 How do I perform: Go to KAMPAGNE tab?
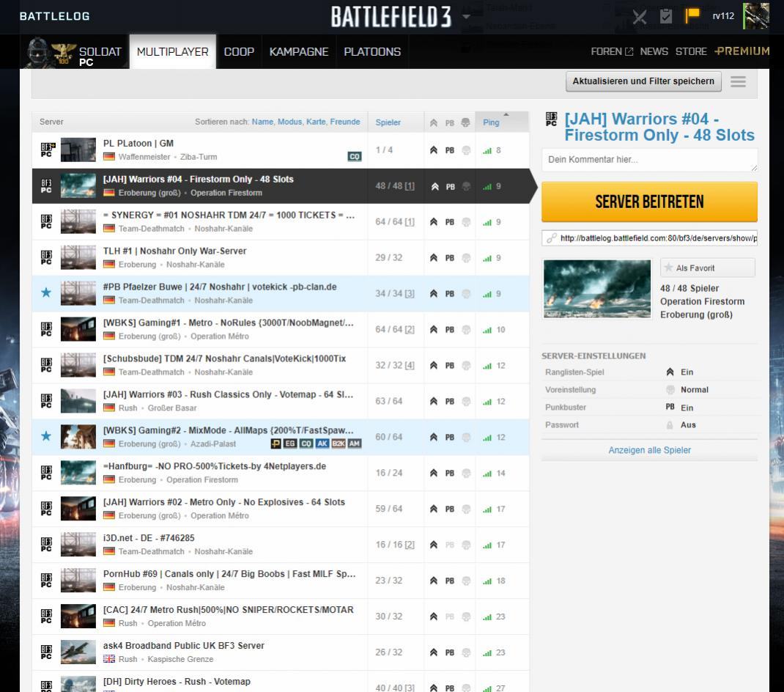point(299,52)
